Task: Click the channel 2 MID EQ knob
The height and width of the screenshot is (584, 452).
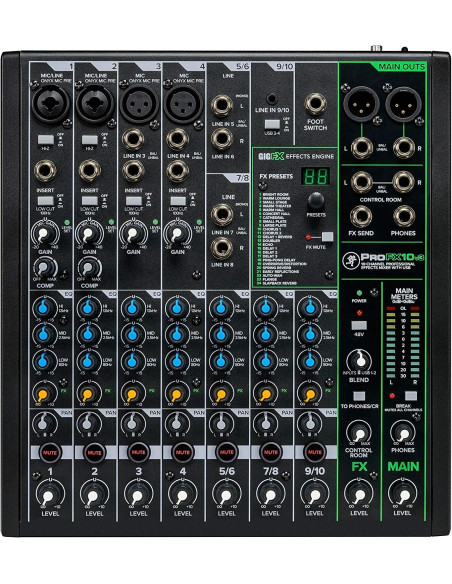Action: (87, 334)
